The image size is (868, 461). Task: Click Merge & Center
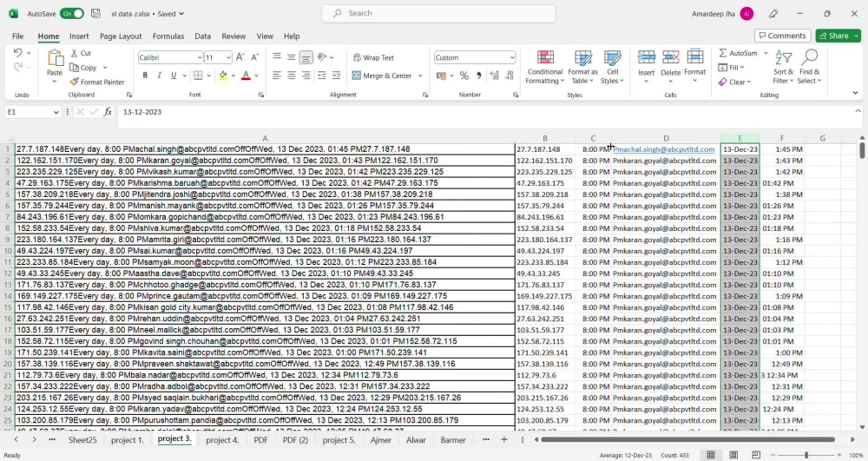tap(382, 76)
